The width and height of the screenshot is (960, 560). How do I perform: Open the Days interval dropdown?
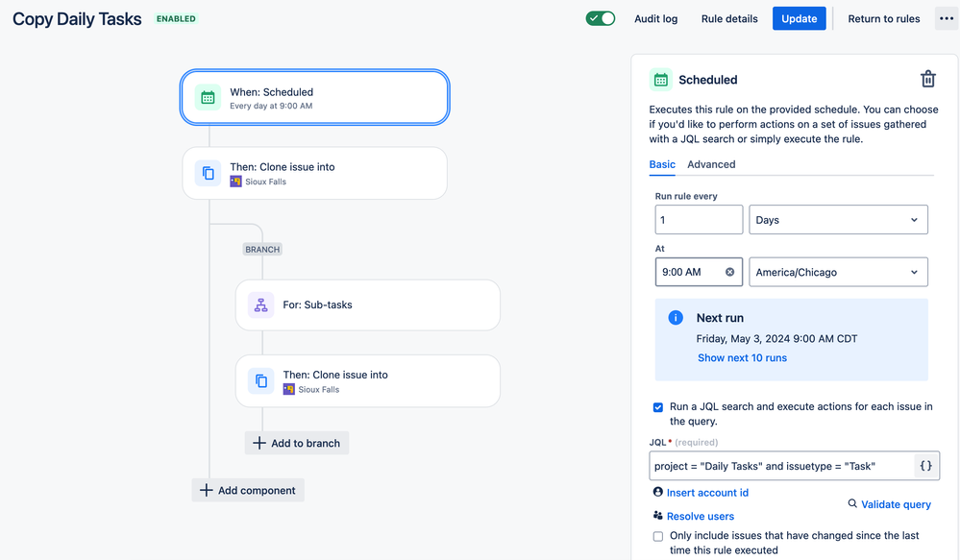click(838, 220)
